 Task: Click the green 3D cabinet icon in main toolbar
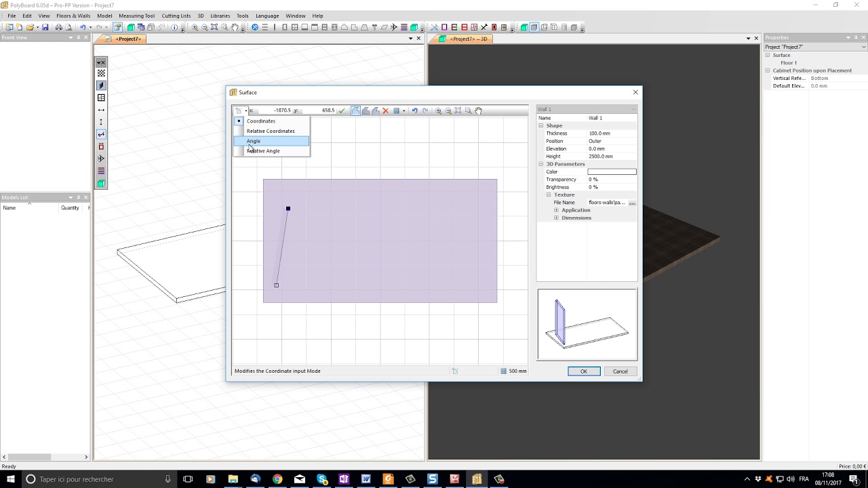click(131, 27)
